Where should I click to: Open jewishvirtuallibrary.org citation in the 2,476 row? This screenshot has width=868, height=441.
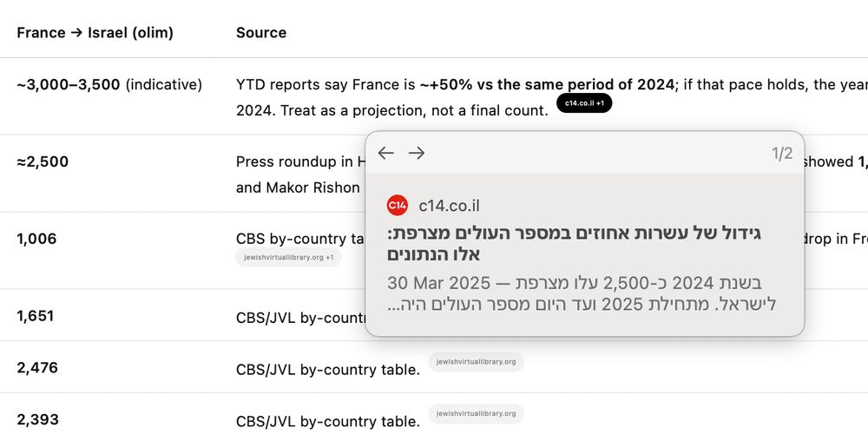(476, 362)
